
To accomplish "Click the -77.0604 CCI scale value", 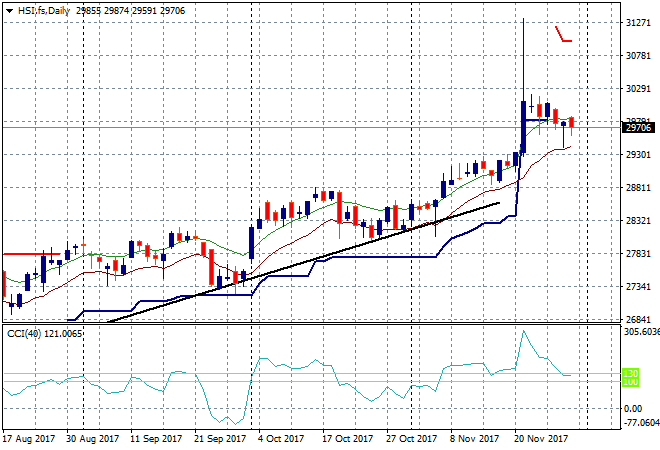I will [x=638, y=423].
